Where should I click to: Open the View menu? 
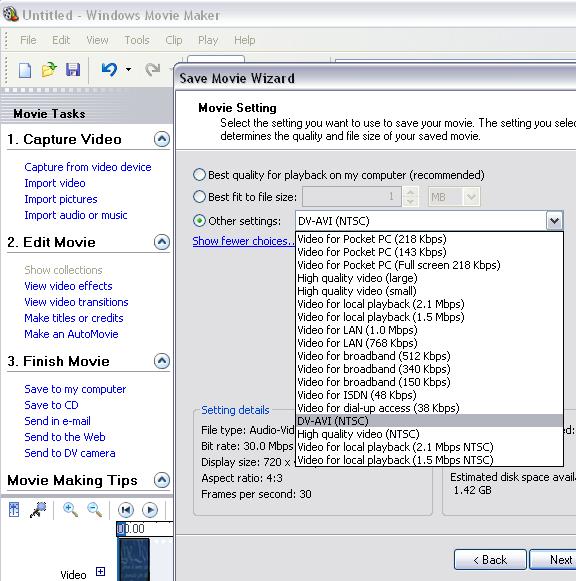pyautogui.click(x=97, y=40)
